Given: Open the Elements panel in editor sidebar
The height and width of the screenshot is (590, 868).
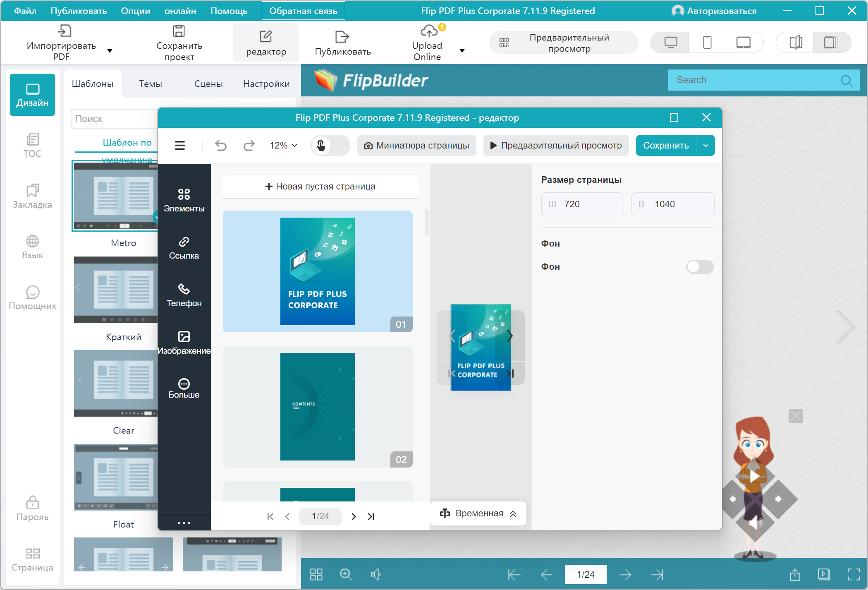Looking at the screenshot, I should coord(184,200).
